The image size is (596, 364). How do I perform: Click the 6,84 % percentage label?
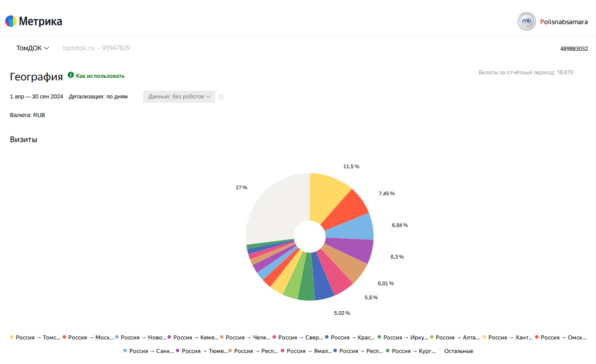point(400,225)
